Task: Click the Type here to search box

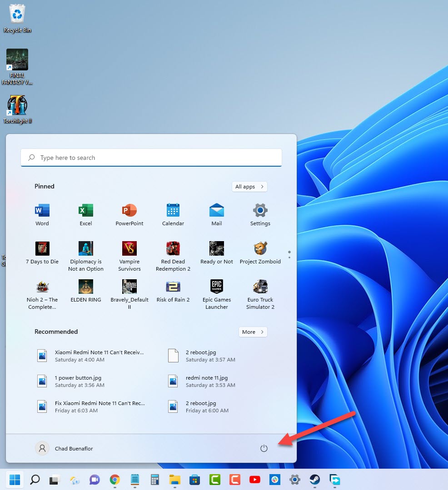Action: (151, 158)
